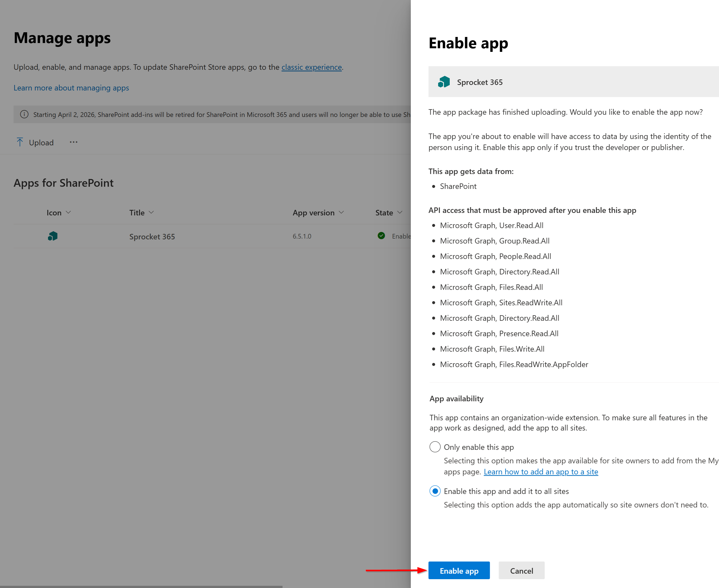This screenshot has height=588, width=719.
Task: Open the more options ellipsis menu
Action: pyautogui.click(x=73, y=142)
